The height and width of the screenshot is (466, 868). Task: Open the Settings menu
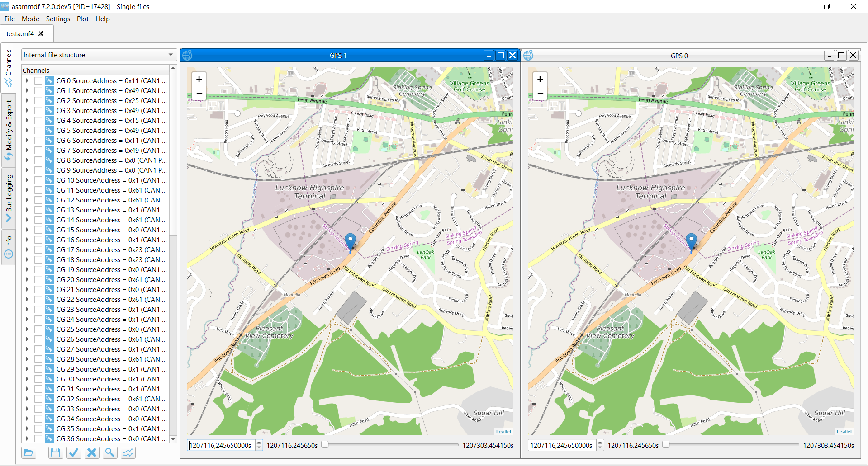point(58,19)
